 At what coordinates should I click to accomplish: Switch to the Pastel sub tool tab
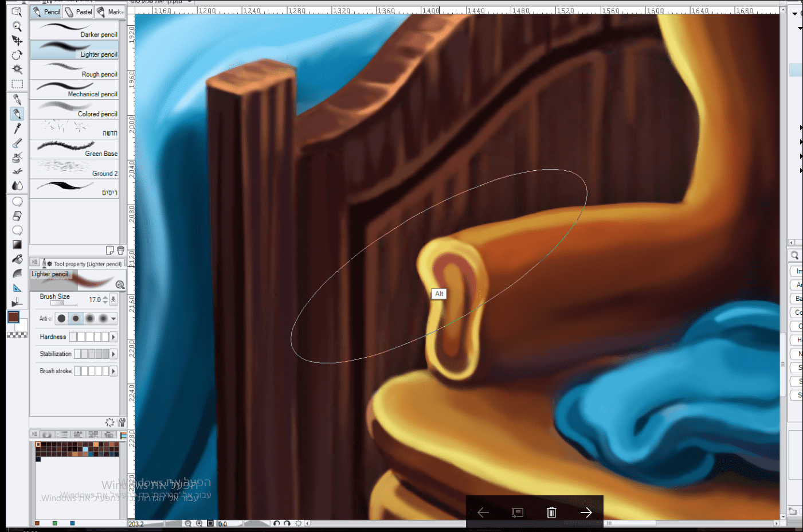(x=78, y=12)
